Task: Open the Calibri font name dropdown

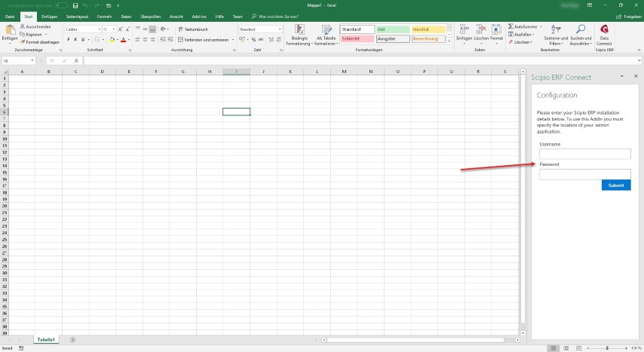Action: (99, 29)
